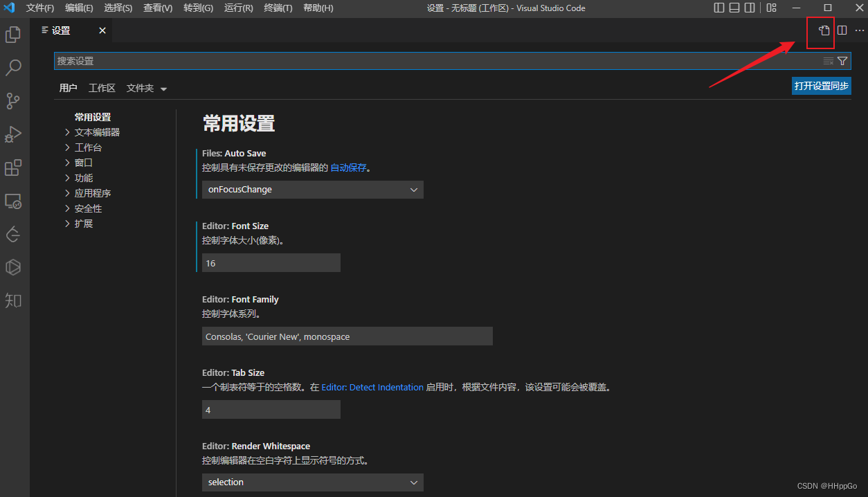
Task: Open the Run and Debug view
Action: [x=13, y=134]
